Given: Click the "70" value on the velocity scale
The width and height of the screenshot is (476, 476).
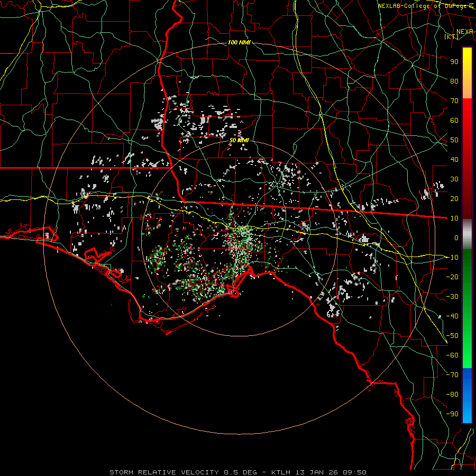Looking at the screenshot, I should click(454, 101).
